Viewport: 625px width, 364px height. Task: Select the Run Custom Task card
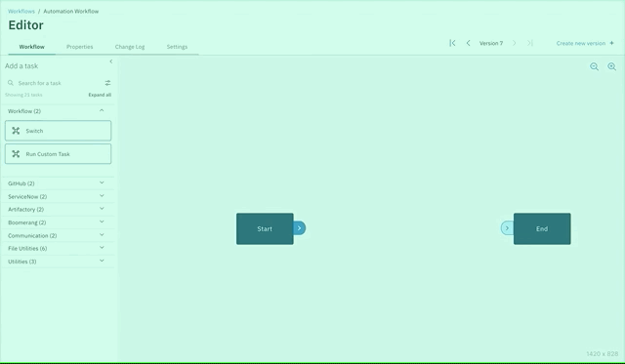point(59,154)
